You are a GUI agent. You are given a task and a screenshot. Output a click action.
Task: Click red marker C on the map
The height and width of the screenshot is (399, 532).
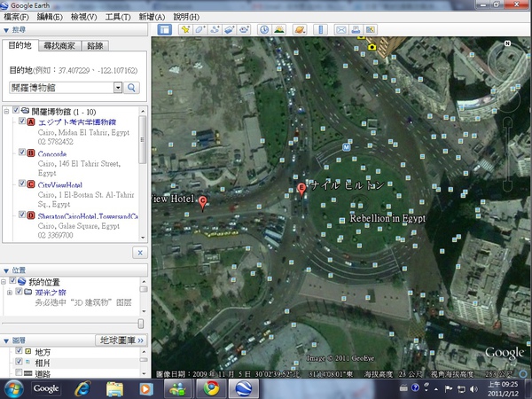(x=202, y=202)
